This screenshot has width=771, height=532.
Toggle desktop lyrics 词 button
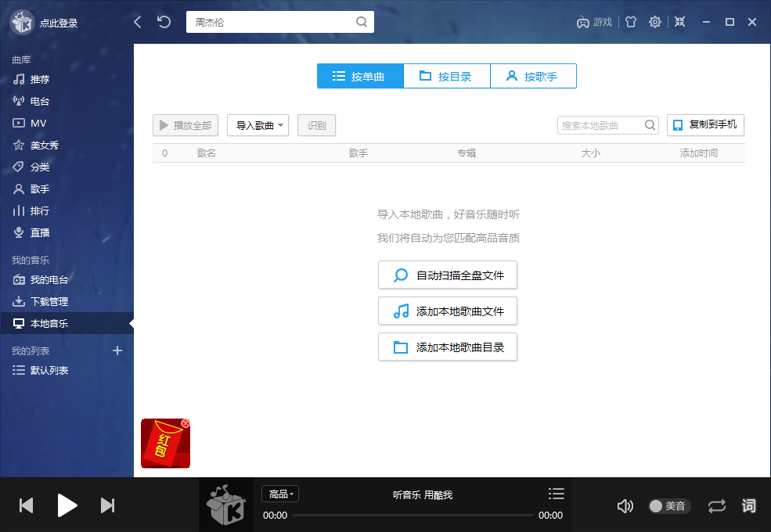[x=749, y=505]
